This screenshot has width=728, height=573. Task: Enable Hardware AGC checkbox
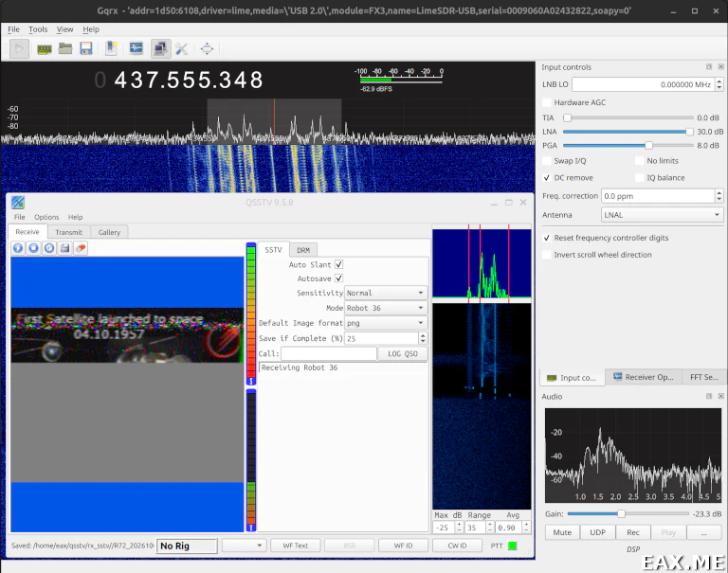pyautogui.click(x=547, y=102)
